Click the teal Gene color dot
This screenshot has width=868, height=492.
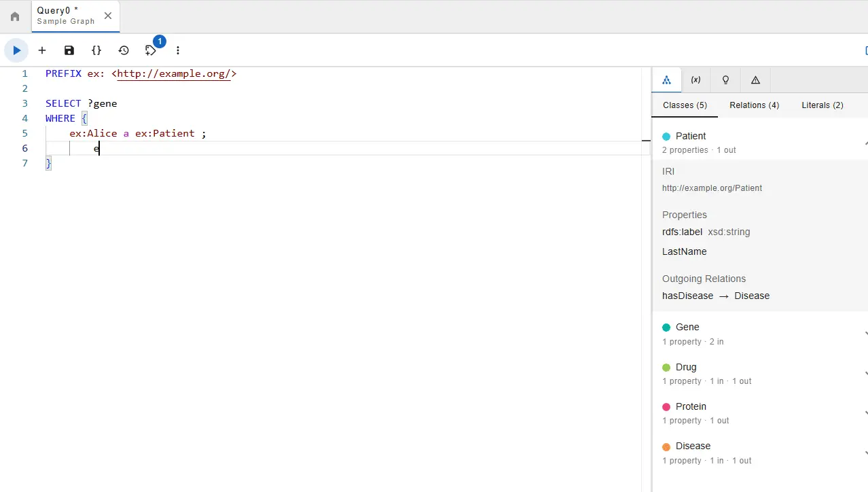point(666,328)
